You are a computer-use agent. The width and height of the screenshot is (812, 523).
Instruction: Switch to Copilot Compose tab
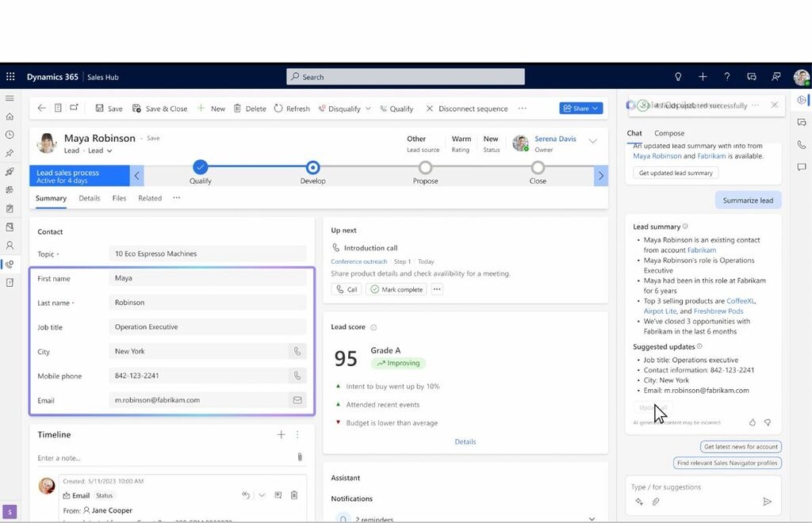(x=669, y=133)
